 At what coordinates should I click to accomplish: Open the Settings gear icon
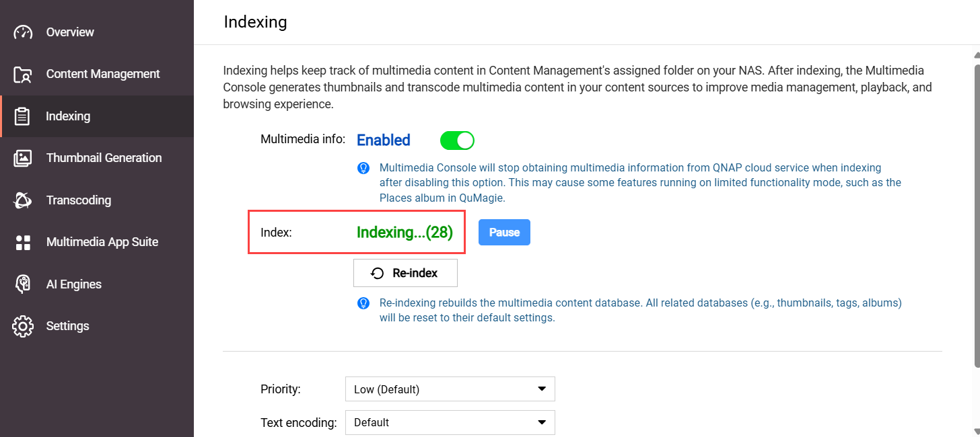(x=23, y=326)
